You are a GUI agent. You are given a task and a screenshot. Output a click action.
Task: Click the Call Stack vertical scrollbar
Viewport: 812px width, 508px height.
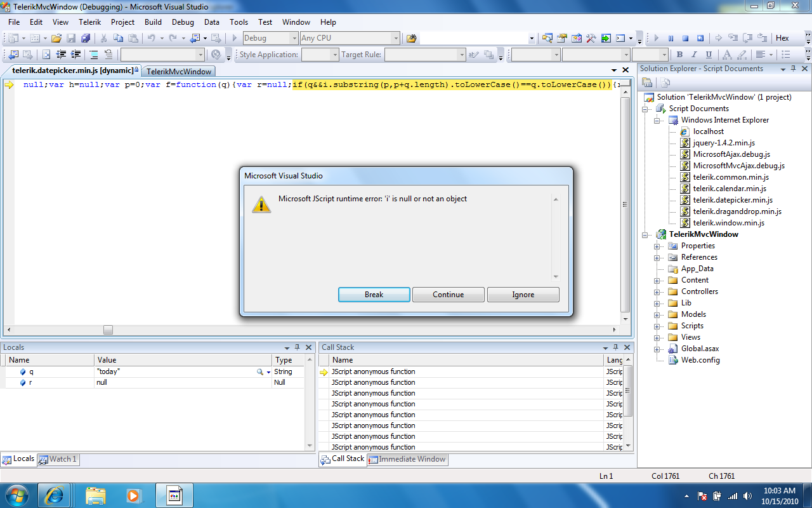point(628,403)
